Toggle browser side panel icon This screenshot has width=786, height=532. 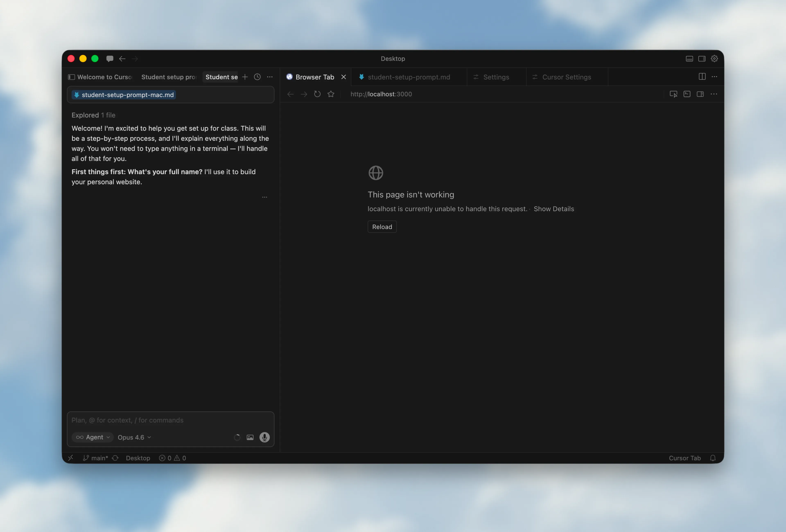[700, 94]
